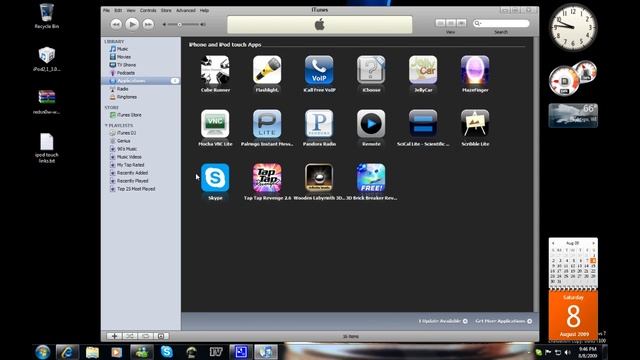Switch to Cover Flow view button
Image resolution: width=640 pixels, height=360 pixels.
point(461,23)
